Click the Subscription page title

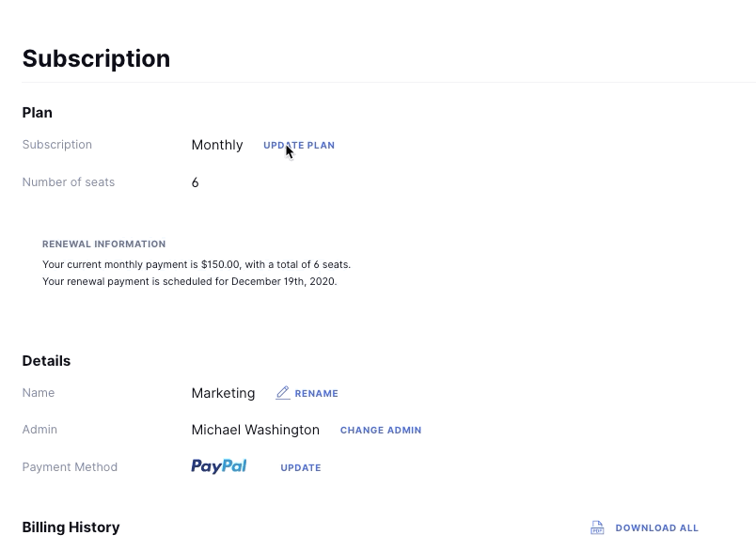[x=96, y=58]
